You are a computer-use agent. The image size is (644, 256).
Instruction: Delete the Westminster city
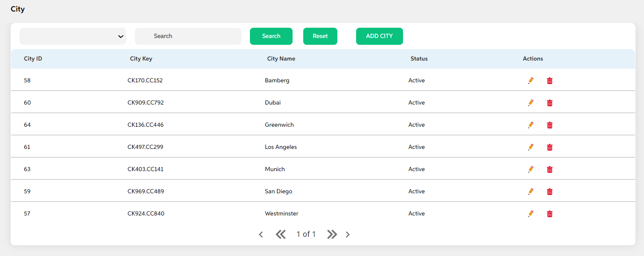point(550,214)
